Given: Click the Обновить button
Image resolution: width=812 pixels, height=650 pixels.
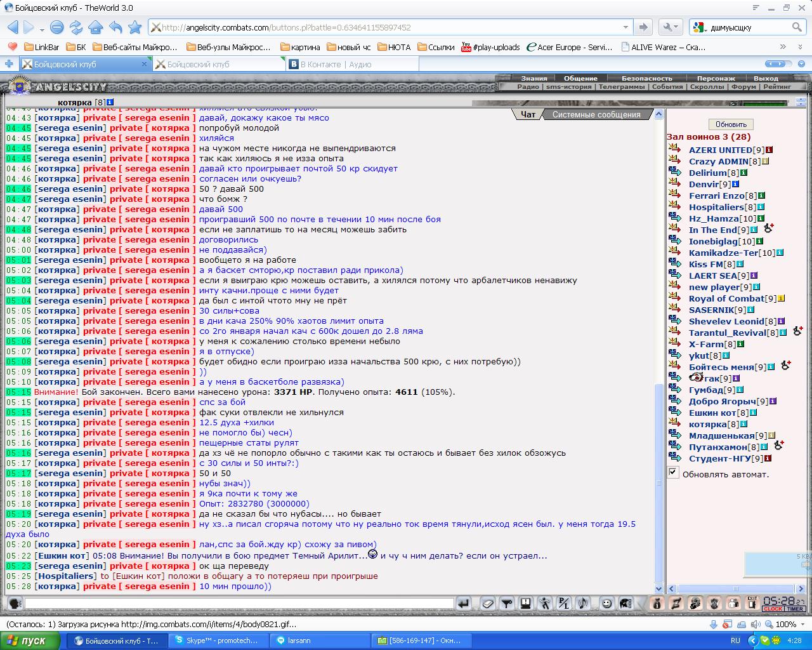Looking at the screenshot, I should (x=731, y=124).
